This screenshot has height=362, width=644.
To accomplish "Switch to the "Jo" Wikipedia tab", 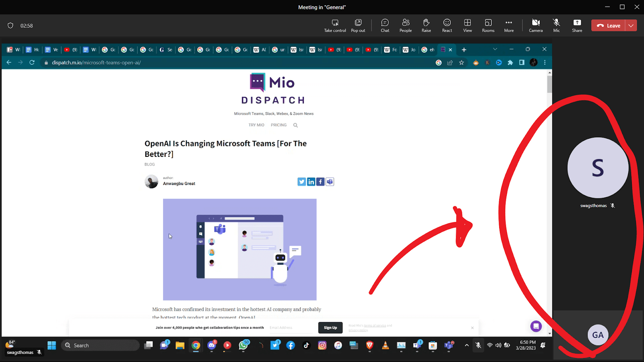I will click(409, 50).
